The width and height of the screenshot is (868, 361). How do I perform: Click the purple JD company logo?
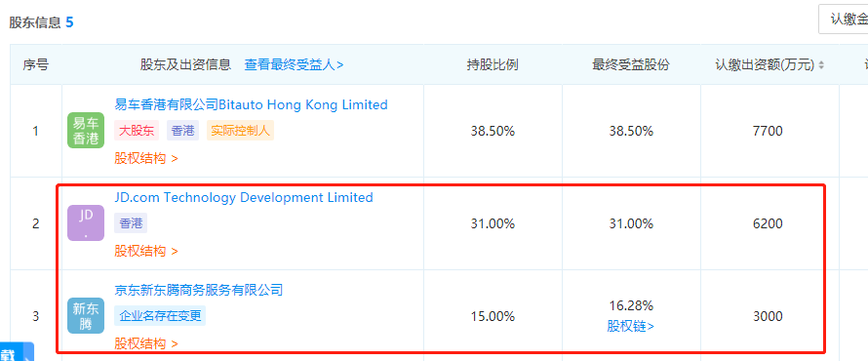[x=86, y=223]
